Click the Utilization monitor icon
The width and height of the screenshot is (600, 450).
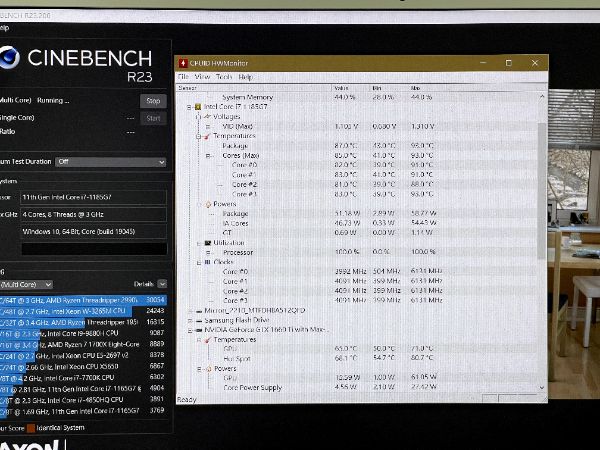point(208,243)
